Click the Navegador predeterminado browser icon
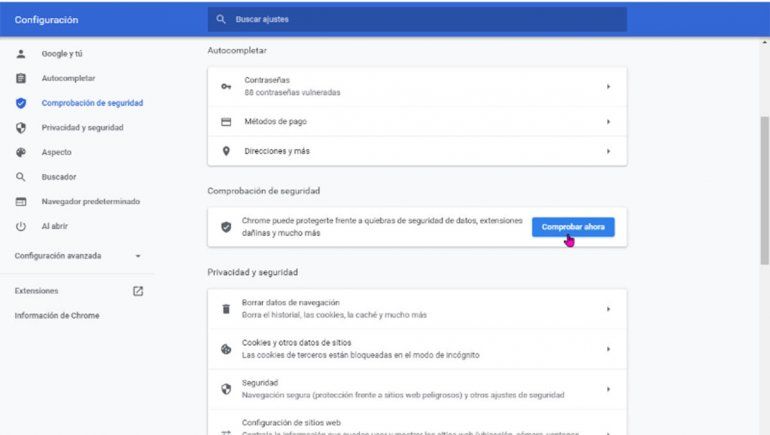Screen dimensions: 770x435 point(20,202)
